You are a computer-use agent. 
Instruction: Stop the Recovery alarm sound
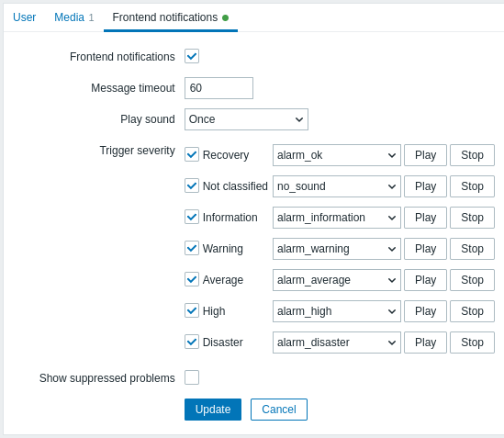click(472, 155)
